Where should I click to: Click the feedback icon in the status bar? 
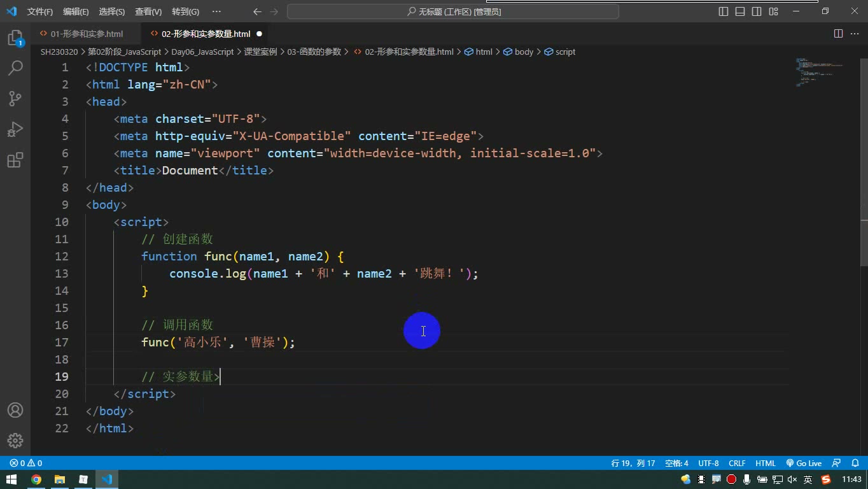point(836,464)
